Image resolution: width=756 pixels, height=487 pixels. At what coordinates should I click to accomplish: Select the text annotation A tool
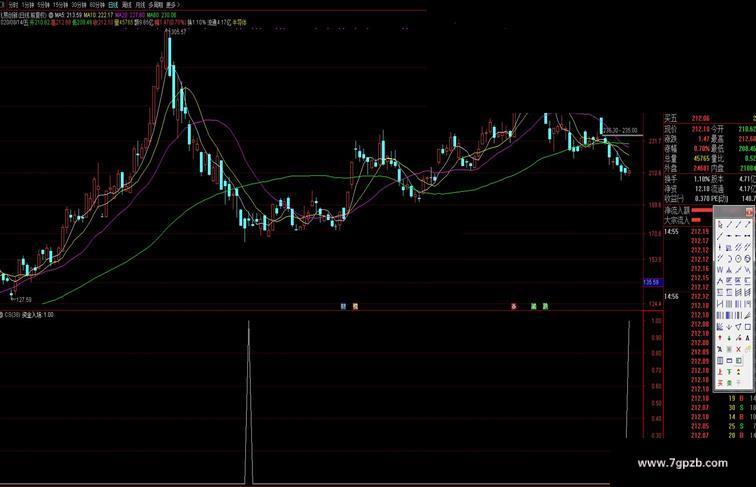tap(748, 338)
